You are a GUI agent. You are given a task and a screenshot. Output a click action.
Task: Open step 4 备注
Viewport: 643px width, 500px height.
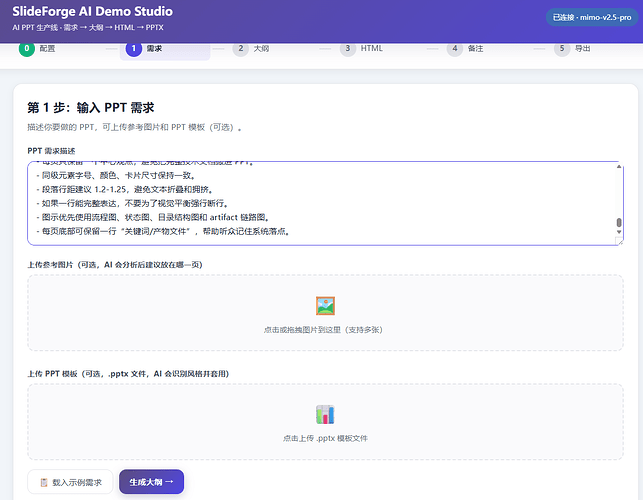click(x=465, y=48)
